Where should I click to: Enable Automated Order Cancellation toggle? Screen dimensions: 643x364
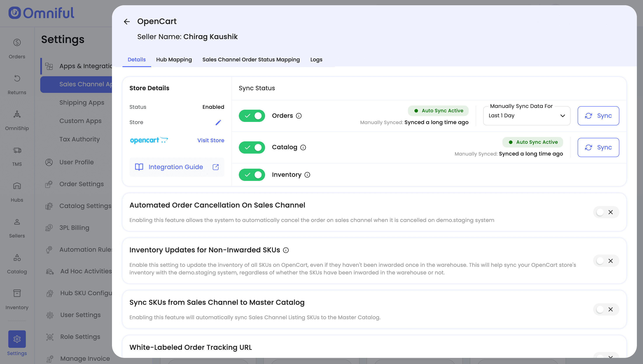coord(606,212)
